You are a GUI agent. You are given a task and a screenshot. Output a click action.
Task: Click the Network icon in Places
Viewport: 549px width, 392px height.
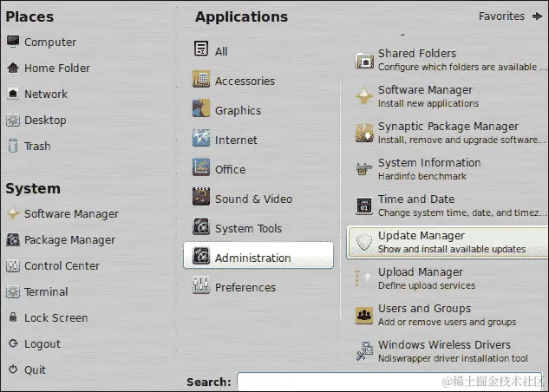pyautogui.click(x=13, y=94)
